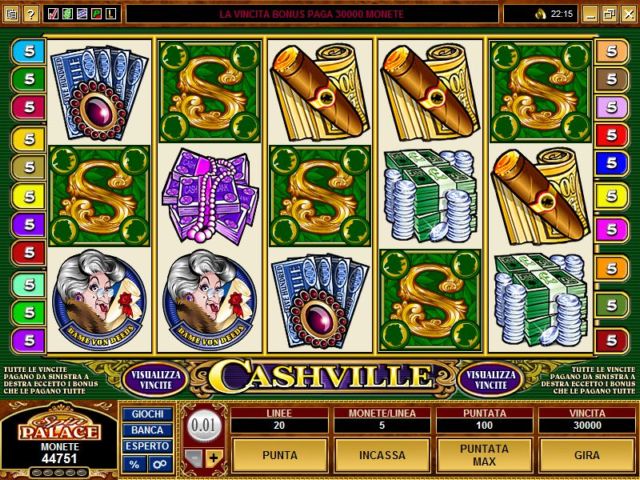Click the green P indicator icon
The height and width of the screenshot is (480, 640).
pos(97,14)
